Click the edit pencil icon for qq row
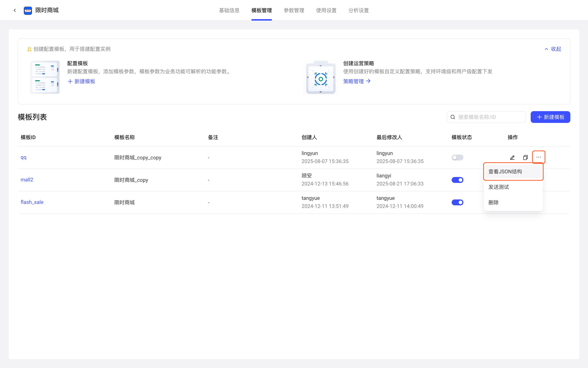This screenshot has width=588, height=368. (x=512, y=158)
